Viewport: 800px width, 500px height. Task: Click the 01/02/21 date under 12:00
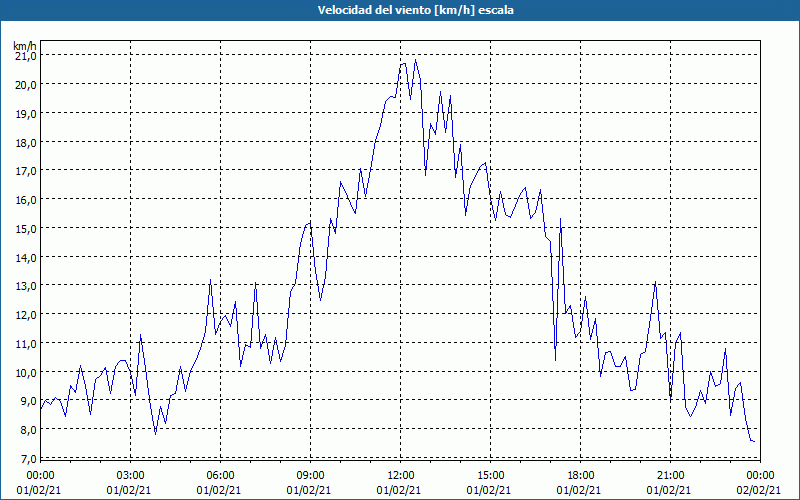[x=399, y=490]
